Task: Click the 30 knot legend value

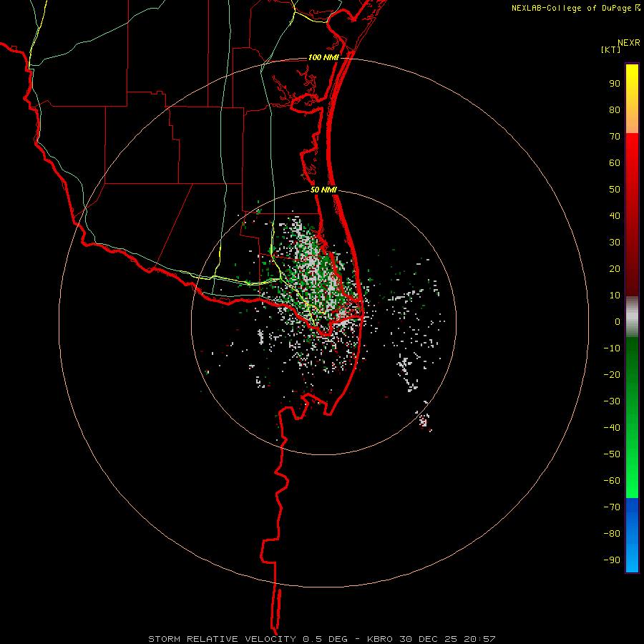Action: tap(615, 243)
